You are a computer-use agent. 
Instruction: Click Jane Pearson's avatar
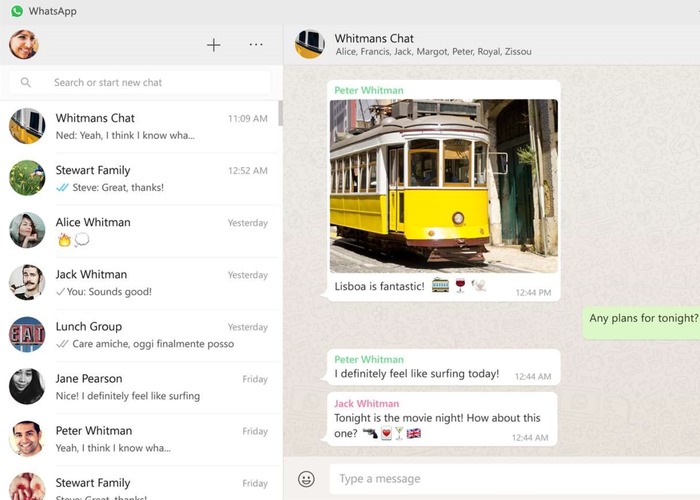(27, 387)
